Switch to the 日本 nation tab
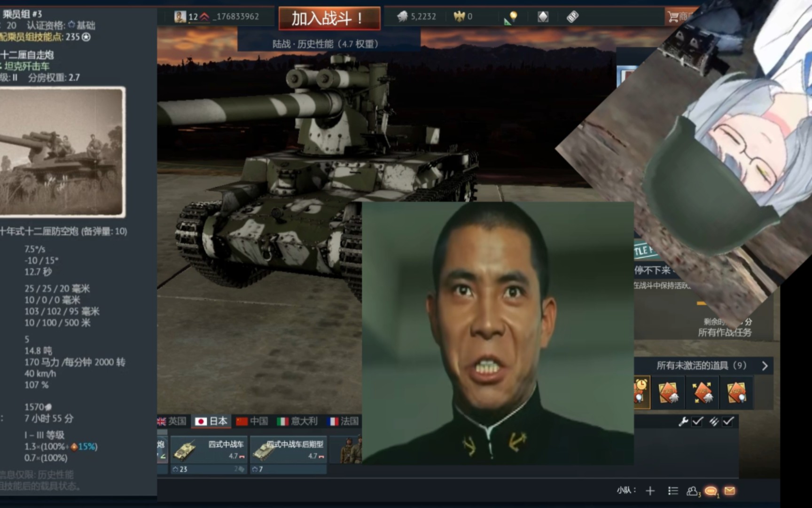 [x=211, y=421]
